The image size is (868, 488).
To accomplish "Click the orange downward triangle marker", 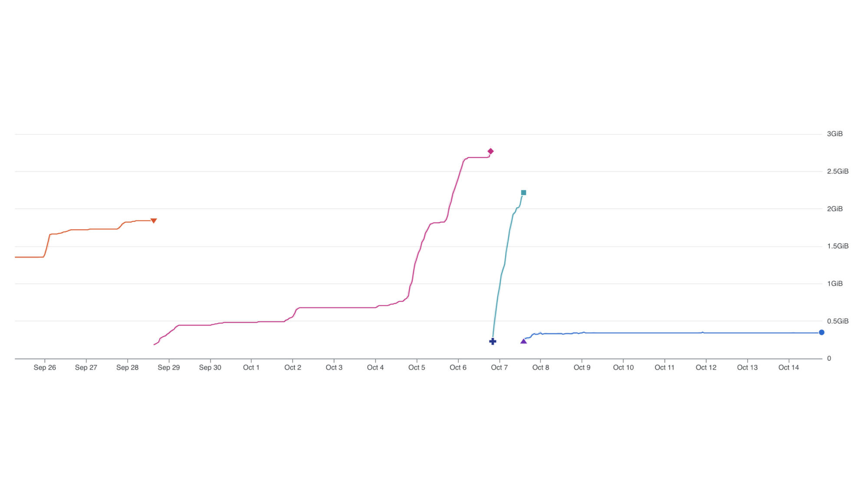I will click(x=154, y=221).
